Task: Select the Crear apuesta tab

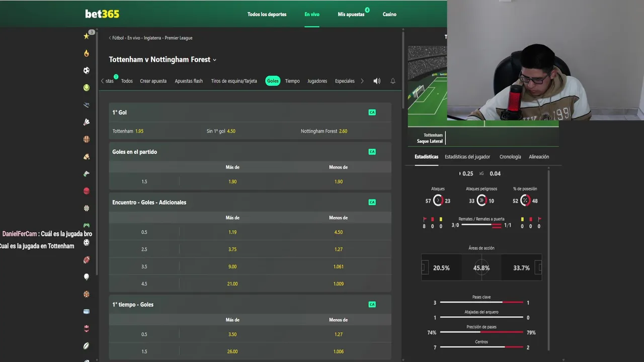Action: click(x=153, y=81)
